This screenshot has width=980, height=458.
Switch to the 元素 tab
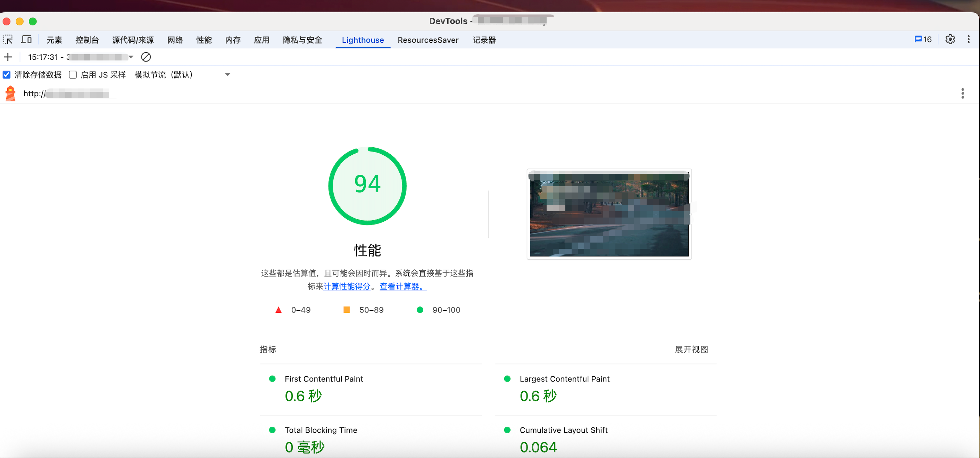tap(54, 40)
